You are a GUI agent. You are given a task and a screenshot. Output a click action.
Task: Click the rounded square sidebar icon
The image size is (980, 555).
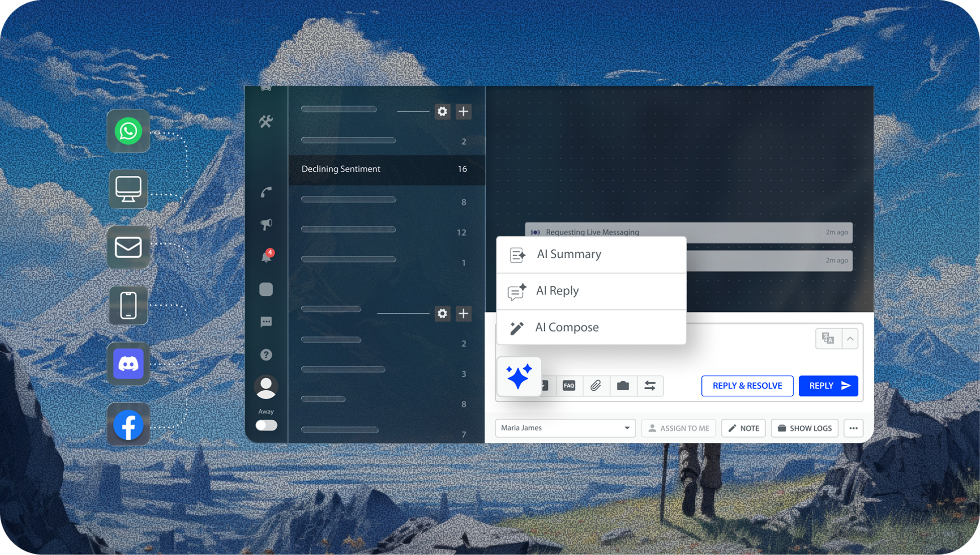[x=266, y=289]
